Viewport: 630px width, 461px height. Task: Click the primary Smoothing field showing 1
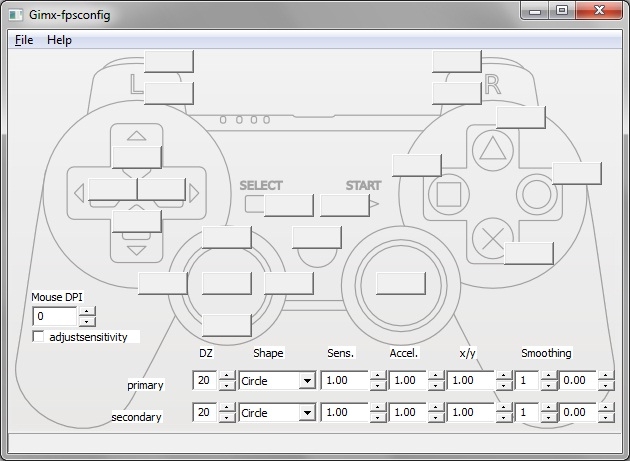click(x=527, y=380)
